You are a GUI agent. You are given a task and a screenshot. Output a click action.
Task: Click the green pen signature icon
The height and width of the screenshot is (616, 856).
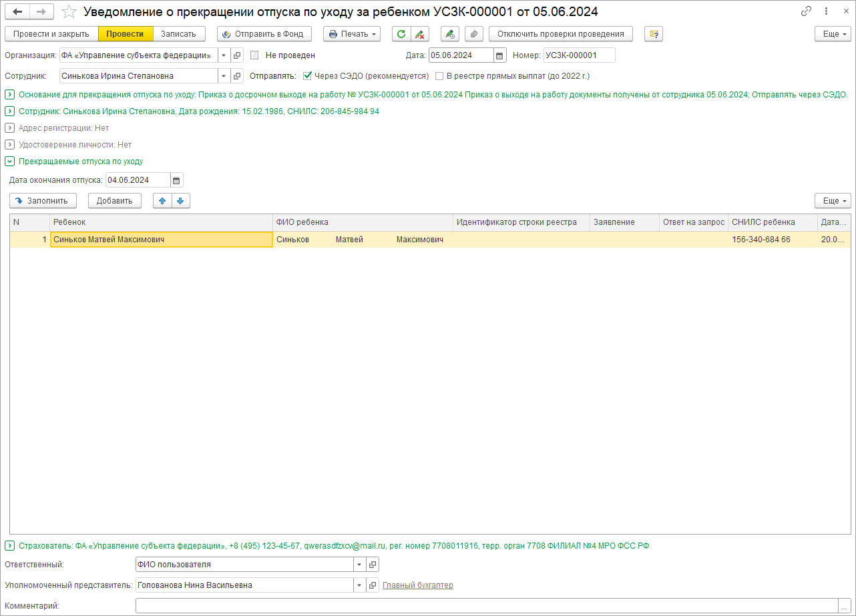450,34
